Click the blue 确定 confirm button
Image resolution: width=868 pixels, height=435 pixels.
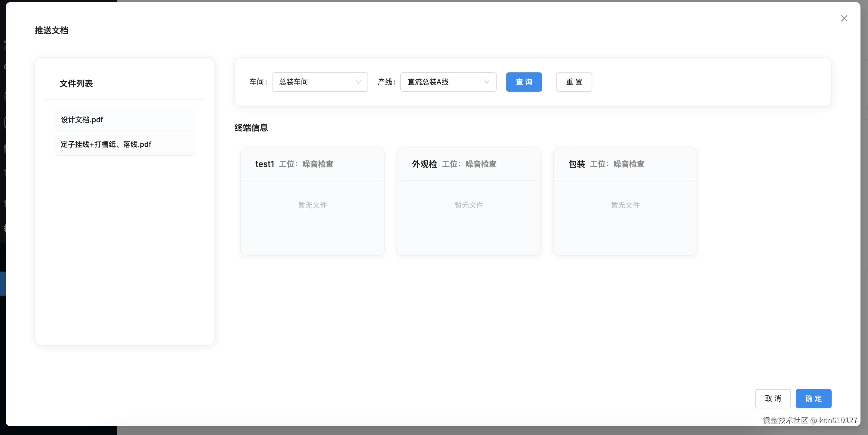point(814,399)
